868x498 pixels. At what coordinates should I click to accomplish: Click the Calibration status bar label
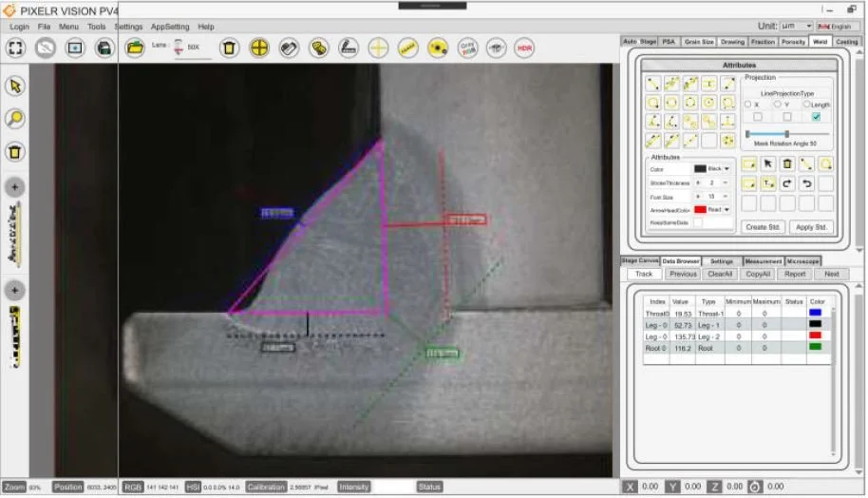coord(266,487)
